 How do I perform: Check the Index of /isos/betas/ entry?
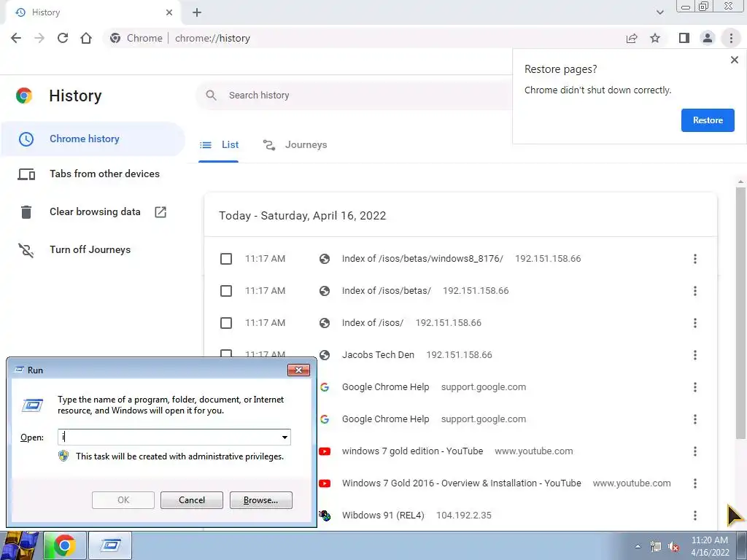(x=226, y=290)
